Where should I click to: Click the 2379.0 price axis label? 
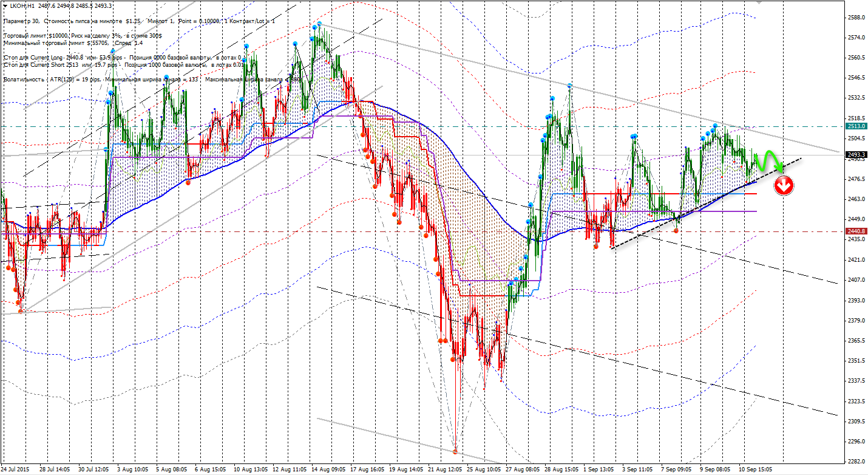click(x=855, y=320)
